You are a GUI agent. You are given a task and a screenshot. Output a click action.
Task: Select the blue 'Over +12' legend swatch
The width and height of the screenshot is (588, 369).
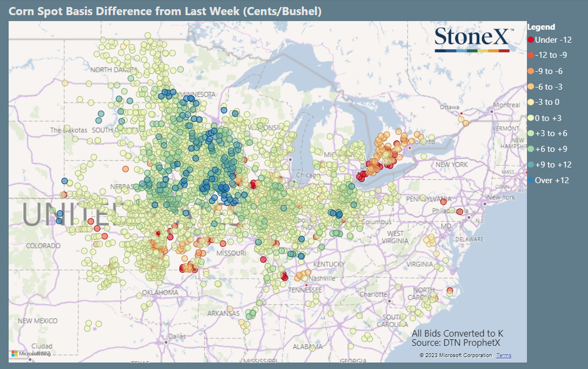click(x=531, y=180)
